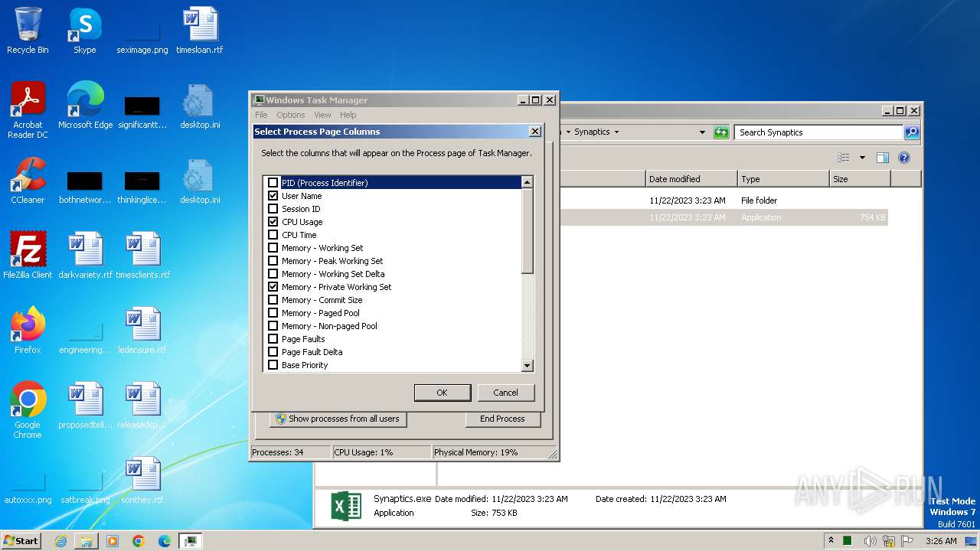Select the ledensure.rtf desktop file
This screenshot has height=551, width=980.
(142, 331)
